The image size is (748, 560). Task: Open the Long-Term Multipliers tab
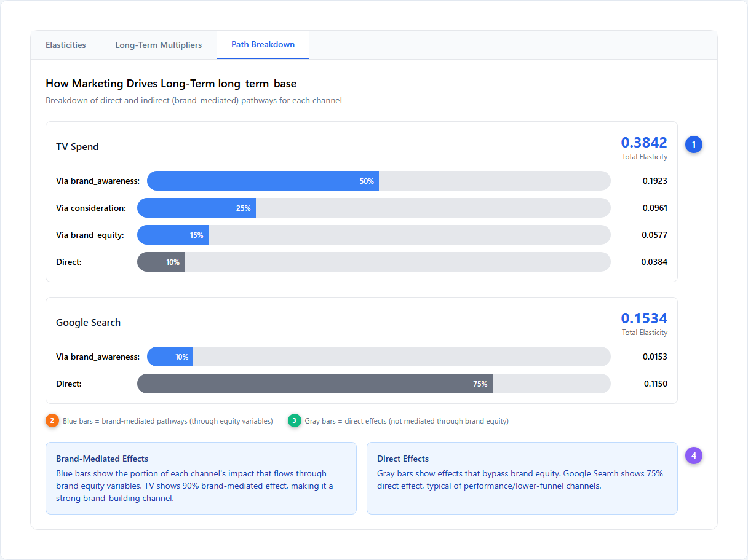pos(159,45)
